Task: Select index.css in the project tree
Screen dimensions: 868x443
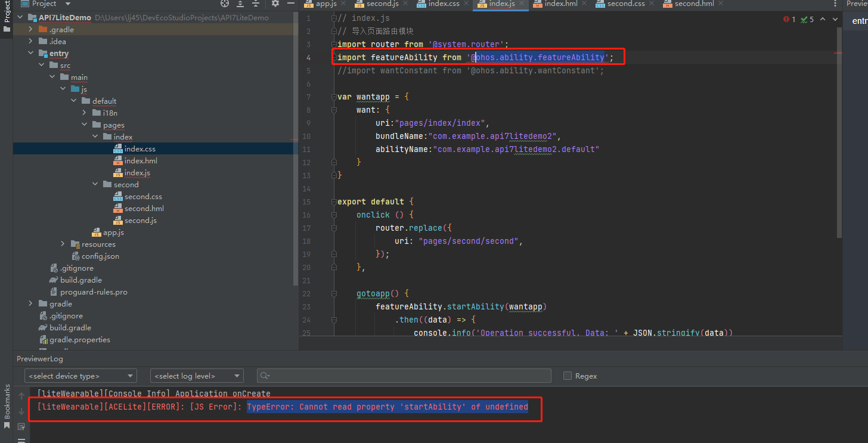Action: click(x=139, y=148)
